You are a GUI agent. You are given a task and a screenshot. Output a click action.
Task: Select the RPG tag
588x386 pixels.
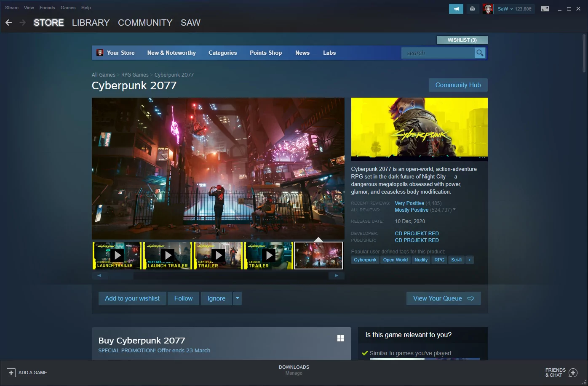pos(439,260)
